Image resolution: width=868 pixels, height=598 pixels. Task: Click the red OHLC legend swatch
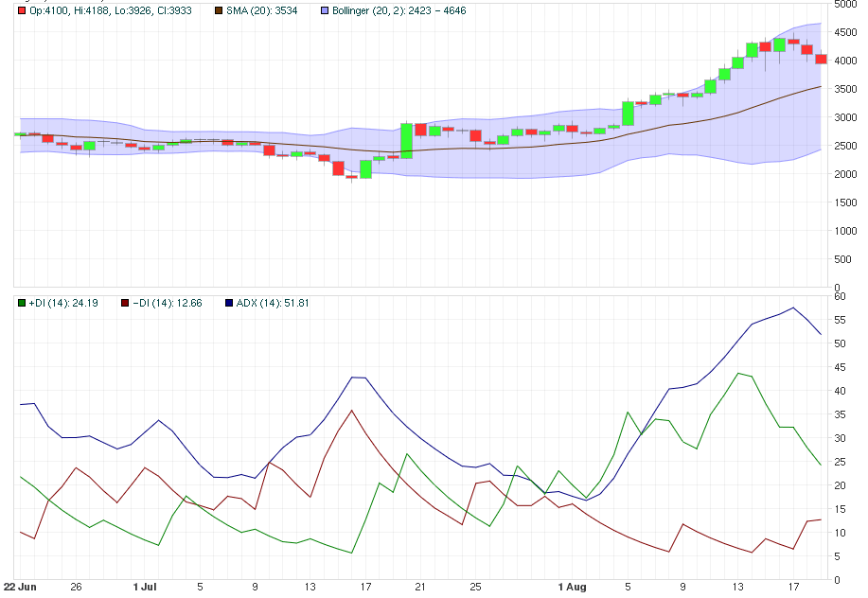pos(23,10)
